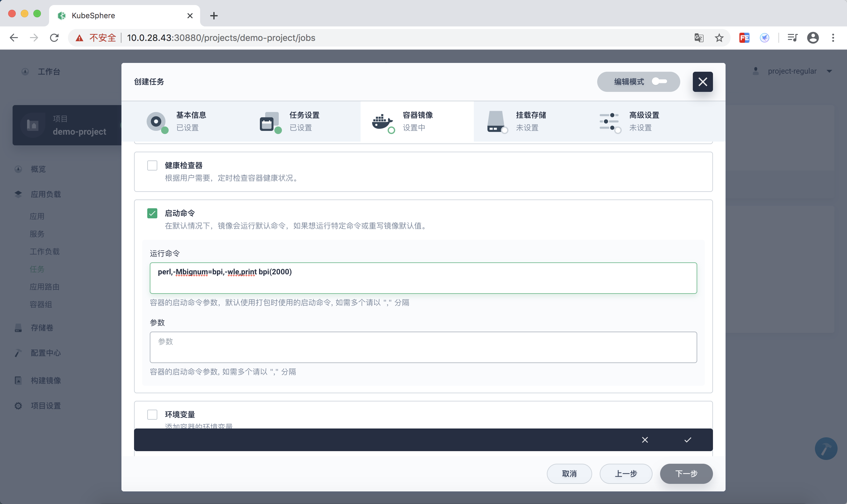Expand the project-regular user dropdown
Viewport: 847px width, 504px height.
coord(829,71)
